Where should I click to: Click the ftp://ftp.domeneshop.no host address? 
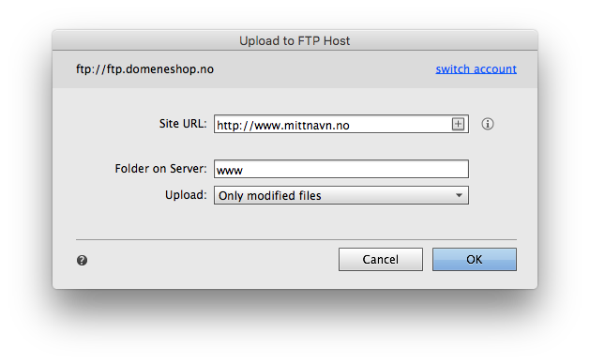coord(144,69)
